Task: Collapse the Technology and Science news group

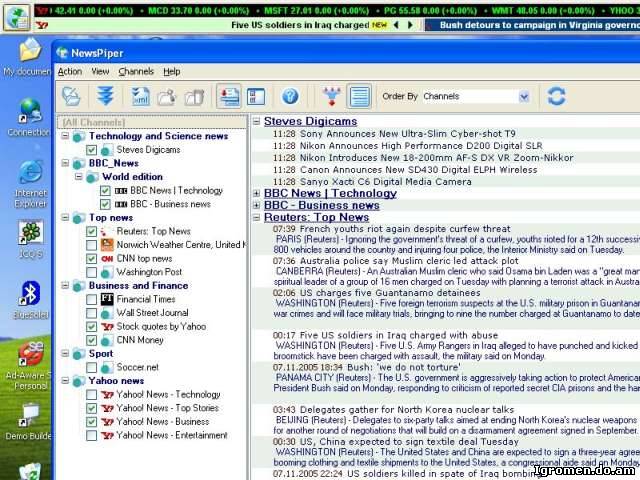Action: [65, 136]
